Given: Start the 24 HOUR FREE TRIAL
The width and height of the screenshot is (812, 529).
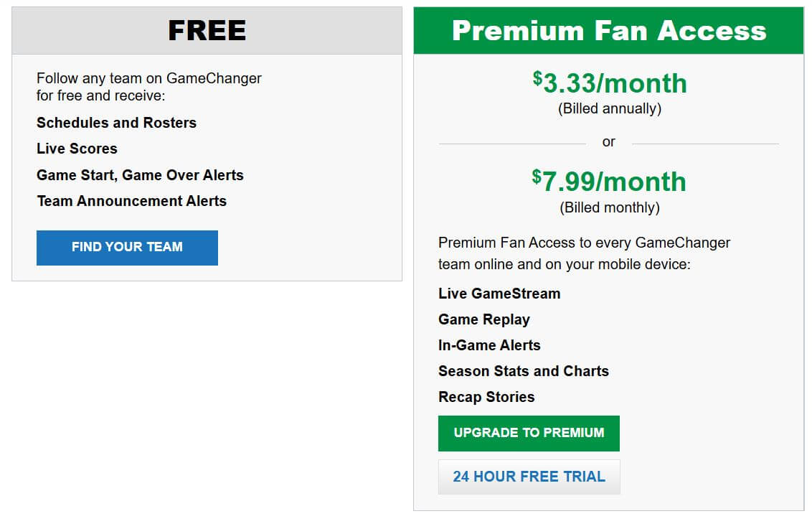Looking at the screenshot, I should (x=529, y=476).
